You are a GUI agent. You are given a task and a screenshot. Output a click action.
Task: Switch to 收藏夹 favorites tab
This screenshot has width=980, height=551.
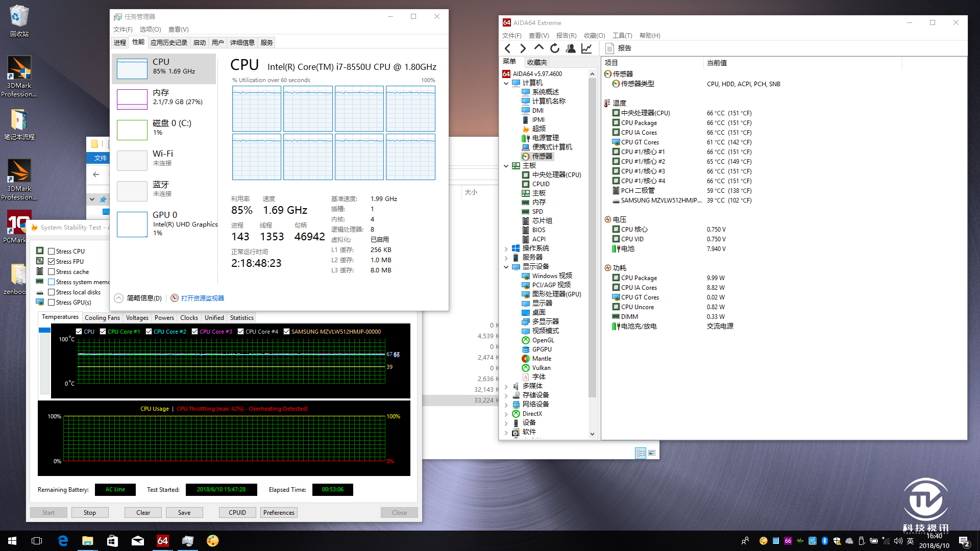536,62
